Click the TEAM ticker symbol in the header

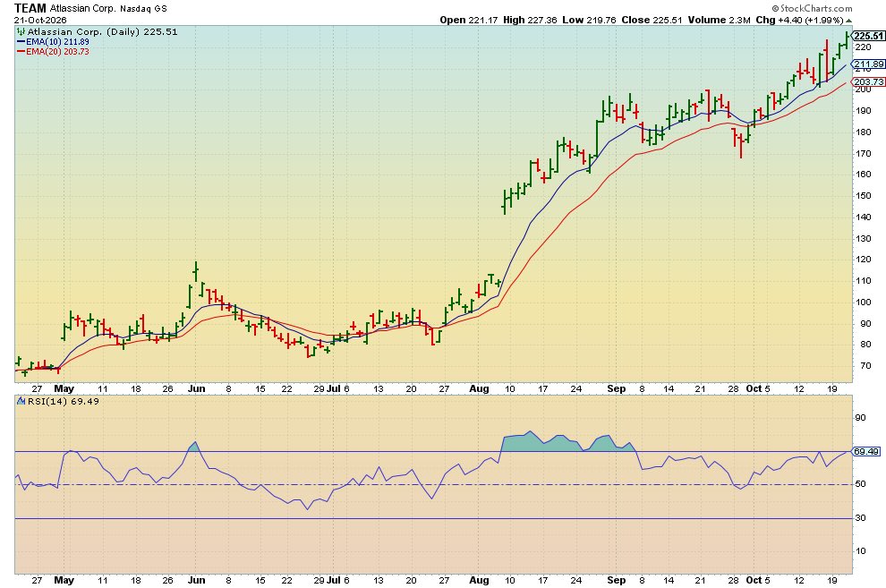(x=30, y=8)
